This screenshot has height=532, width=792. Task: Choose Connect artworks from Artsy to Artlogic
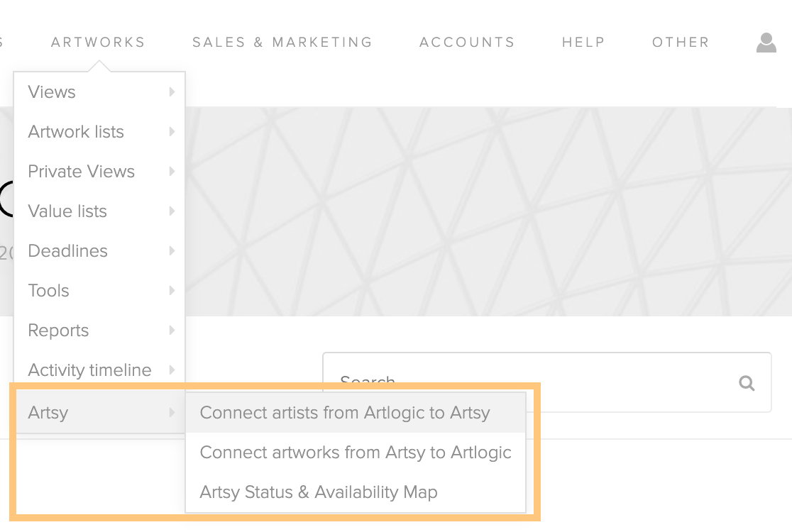(356, 453)
